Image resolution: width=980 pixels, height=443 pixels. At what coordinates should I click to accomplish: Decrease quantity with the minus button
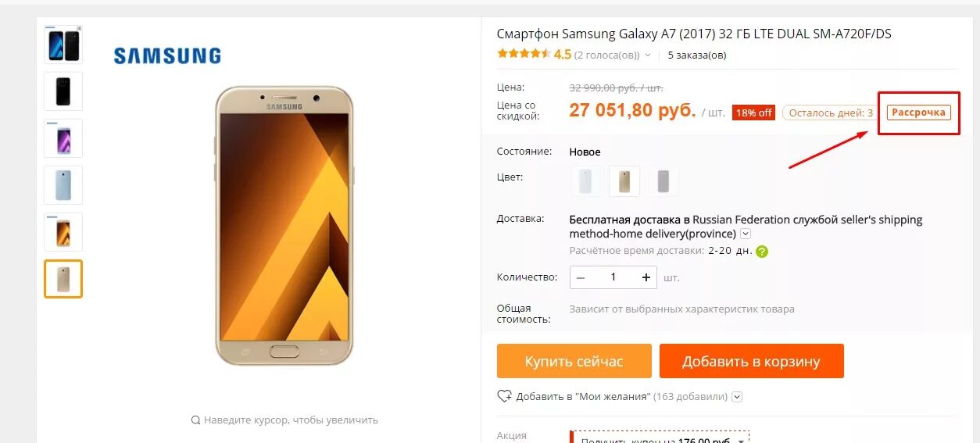click(581, 277)
